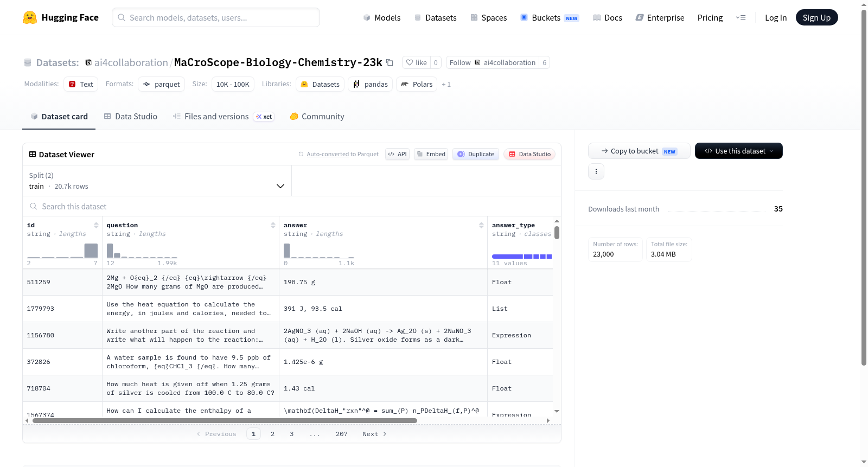Image resolution: width=868 pixels, height=467 pixels.
Task: Click the answer cell '391 J, 93.5 cal'
Action: tap(383, 309)
